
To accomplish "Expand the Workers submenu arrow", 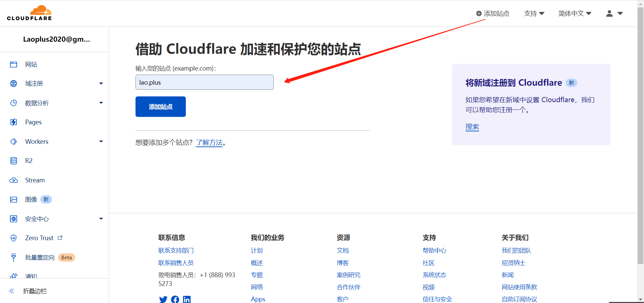I will coord(101,142).
